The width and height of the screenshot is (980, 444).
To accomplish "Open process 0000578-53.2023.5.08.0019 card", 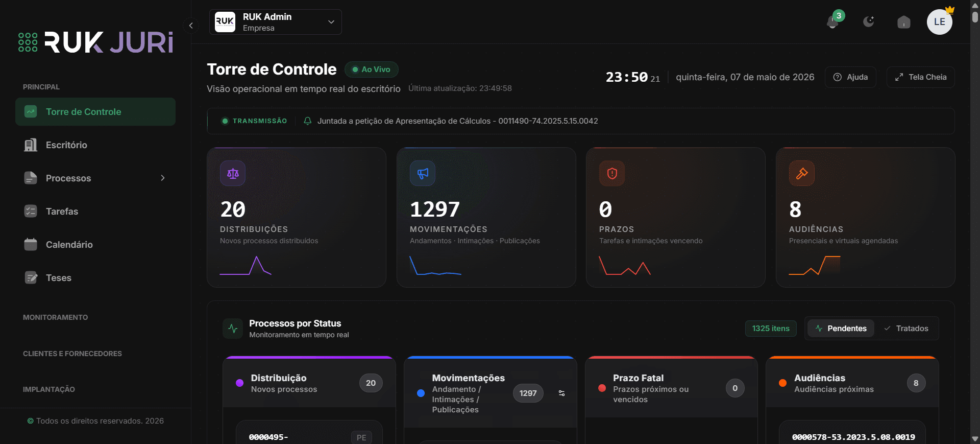I will [x=852, y=433].
